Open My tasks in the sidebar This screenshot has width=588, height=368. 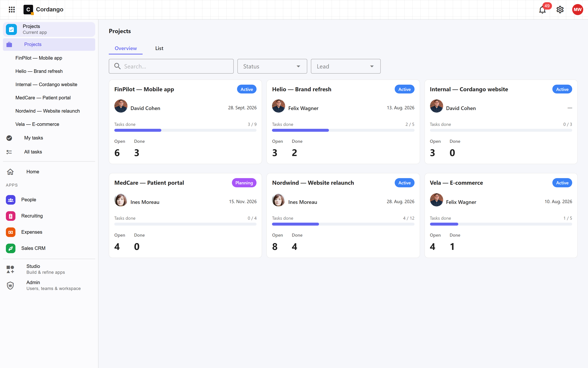click(49, 138)
